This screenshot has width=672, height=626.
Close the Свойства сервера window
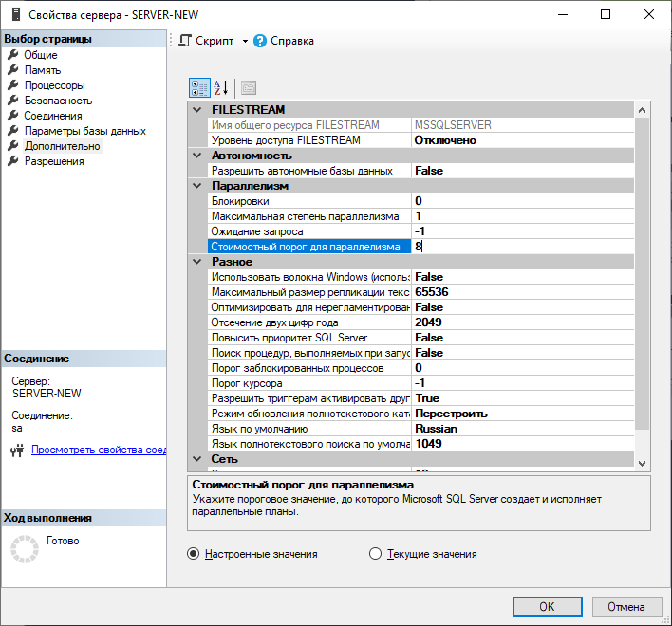click(x=649, y=14)
